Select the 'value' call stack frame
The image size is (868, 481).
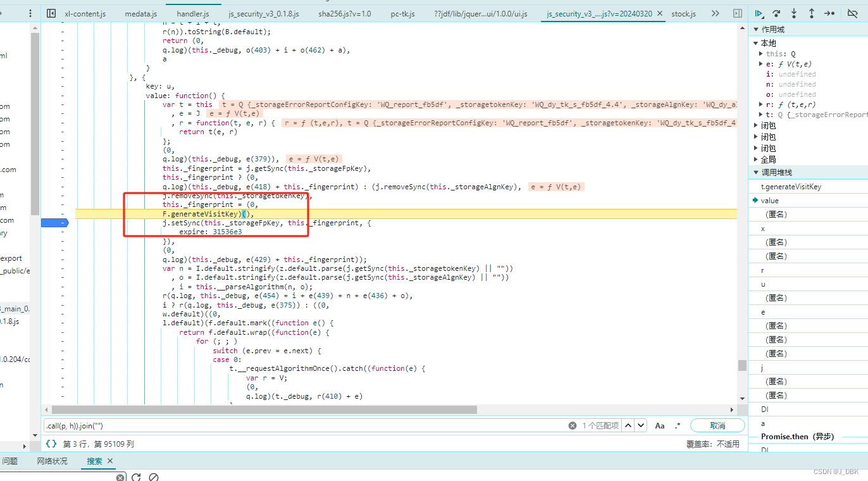pos(808,201)
